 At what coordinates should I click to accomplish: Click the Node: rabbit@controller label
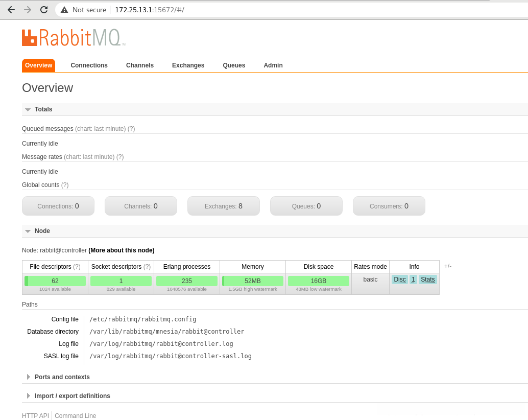[54, 250]
